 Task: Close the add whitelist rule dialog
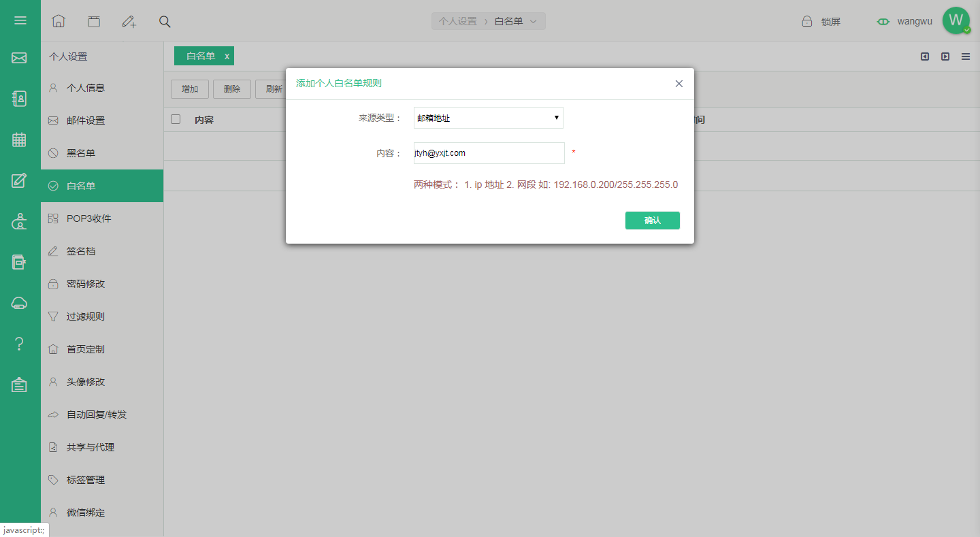click(x=679, y=84)
